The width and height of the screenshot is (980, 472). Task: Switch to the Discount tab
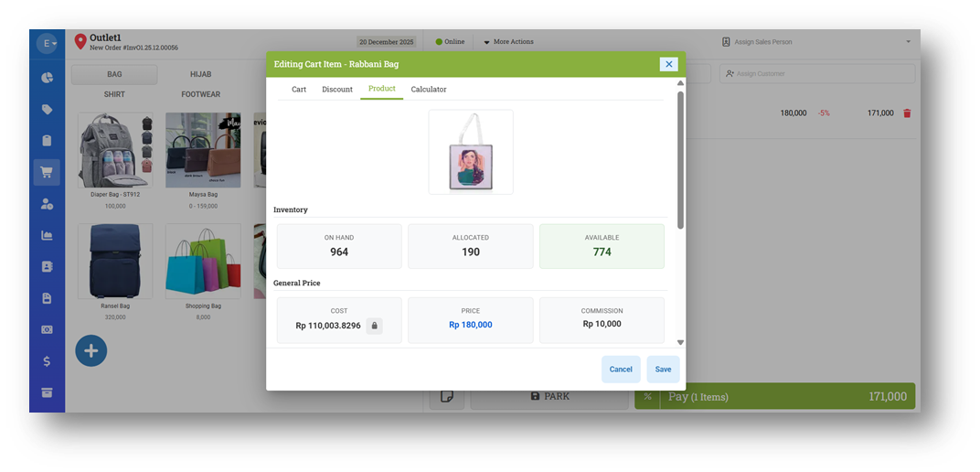(x=337, y=90)
